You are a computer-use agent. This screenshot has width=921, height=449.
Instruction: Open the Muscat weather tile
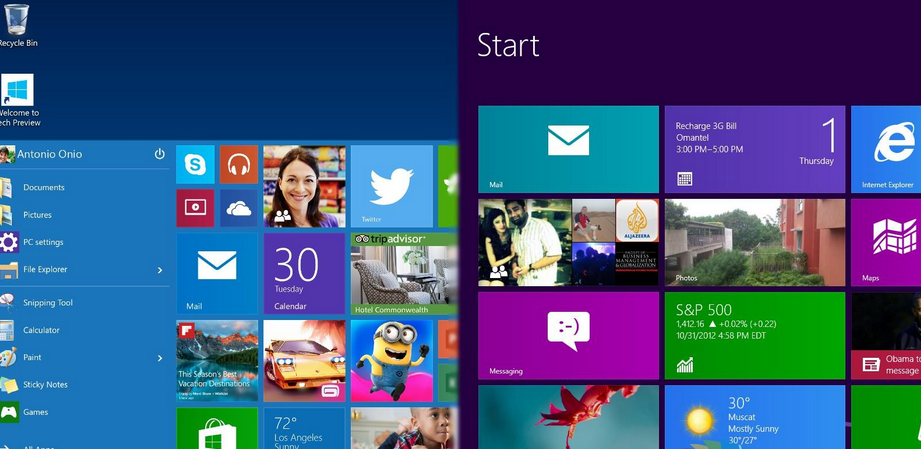pyautogui.click(x=755, y=417)
